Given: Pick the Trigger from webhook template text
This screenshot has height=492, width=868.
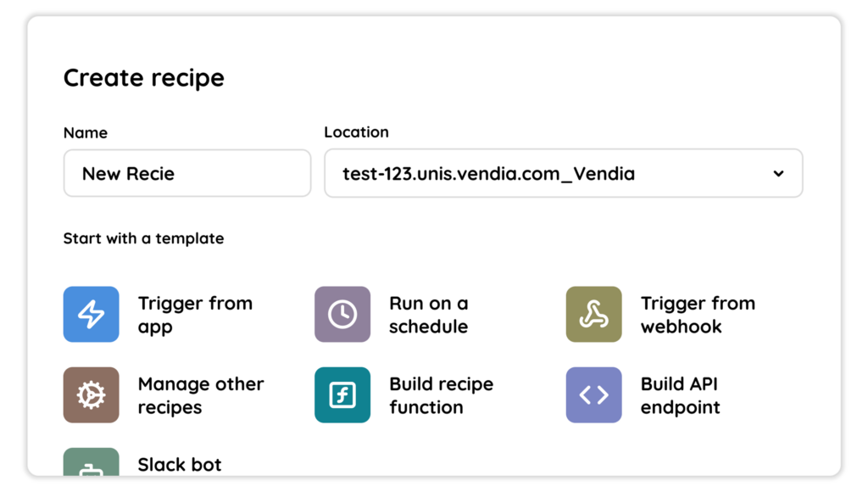Looking at the screenshot, I should (698, 315).
